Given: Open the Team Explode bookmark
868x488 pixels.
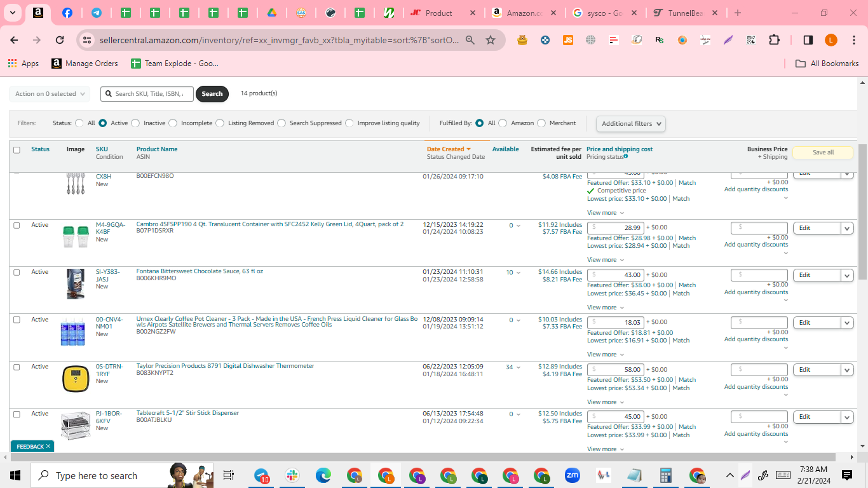Looking at the screenshot, I should 175,64.
